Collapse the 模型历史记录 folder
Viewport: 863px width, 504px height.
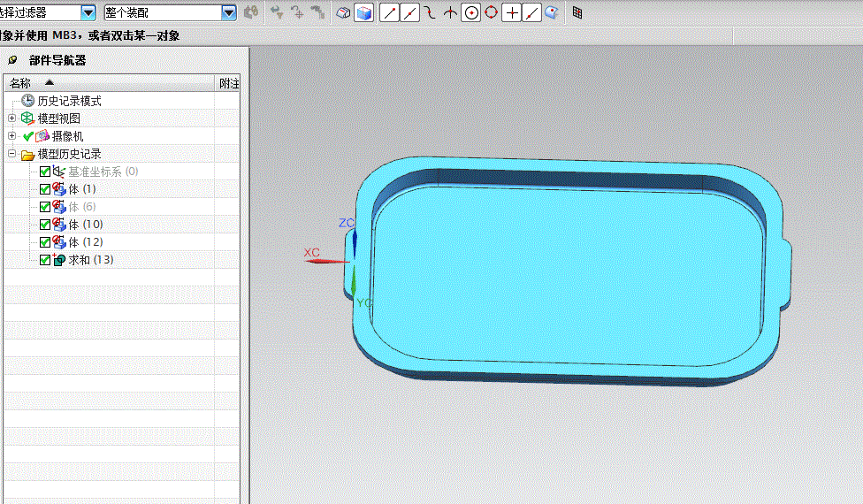[x=12, y=154]
